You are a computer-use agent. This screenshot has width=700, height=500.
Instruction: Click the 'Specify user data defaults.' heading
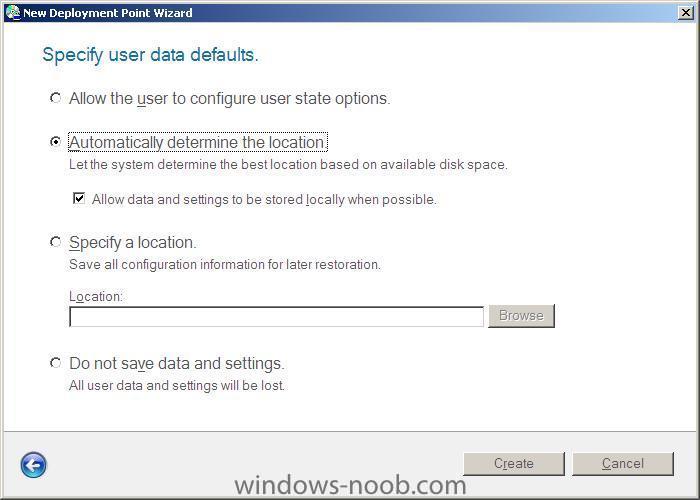(x=150, y=55)
